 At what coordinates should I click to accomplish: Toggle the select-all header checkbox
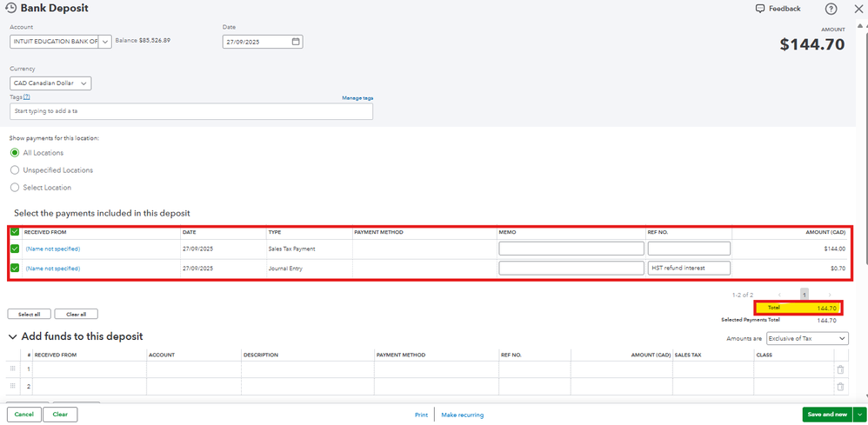[x=15, y=232]
